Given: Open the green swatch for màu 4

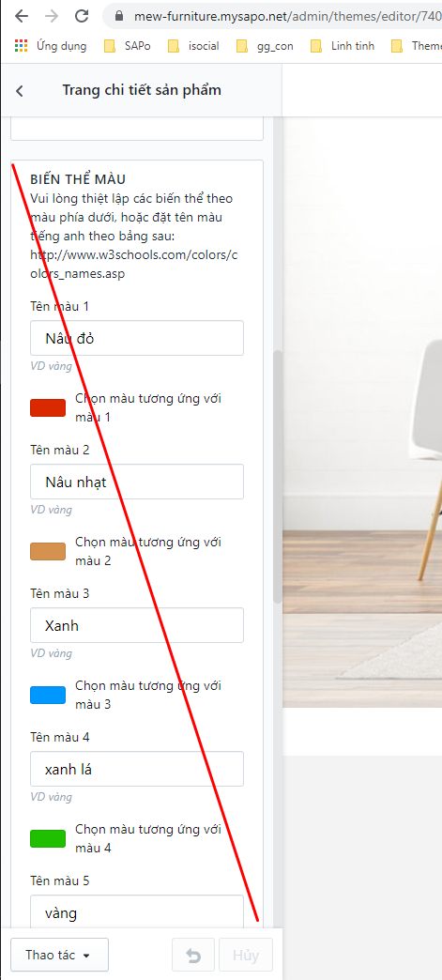Looking at the screenshot, I should pos(48,839).
